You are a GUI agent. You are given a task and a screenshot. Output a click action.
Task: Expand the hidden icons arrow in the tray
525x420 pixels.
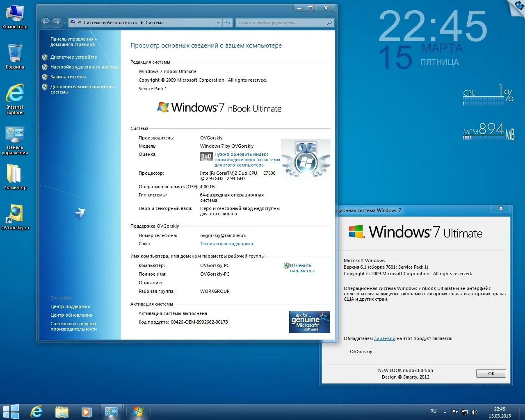(x=445, y=412)
